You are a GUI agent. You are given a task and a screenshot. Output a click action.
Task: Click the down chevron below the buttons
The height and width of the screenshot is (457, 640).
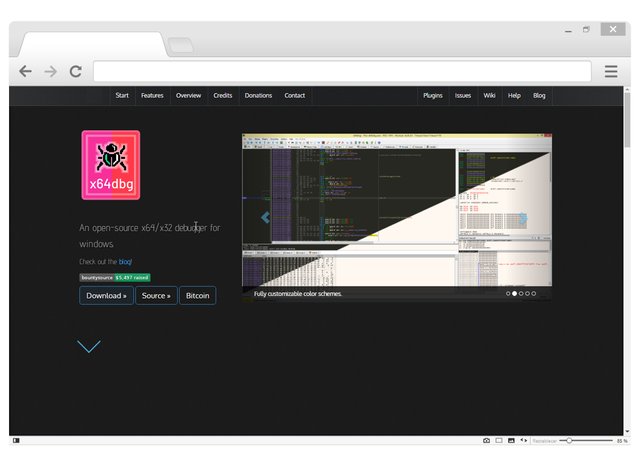click(x=89, y=346)
